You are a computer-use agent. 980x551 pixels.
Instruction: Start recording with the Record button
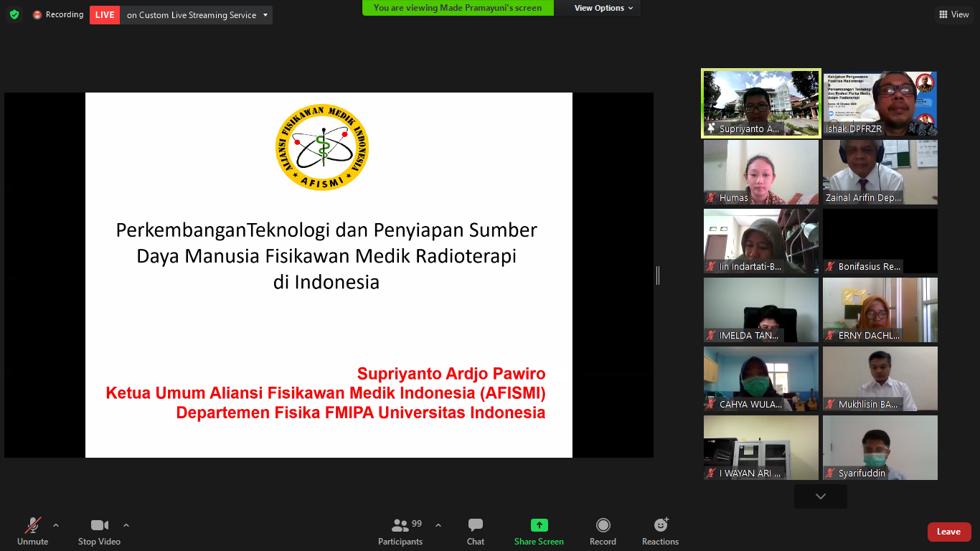coord(603,532)
